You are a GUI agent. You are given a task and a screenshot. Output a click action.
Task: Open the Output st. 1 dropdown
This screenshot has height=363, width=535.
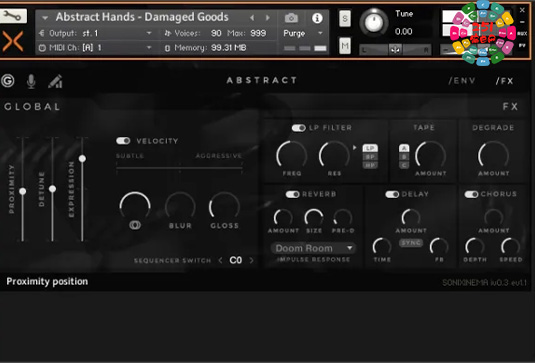pos(96,33)
